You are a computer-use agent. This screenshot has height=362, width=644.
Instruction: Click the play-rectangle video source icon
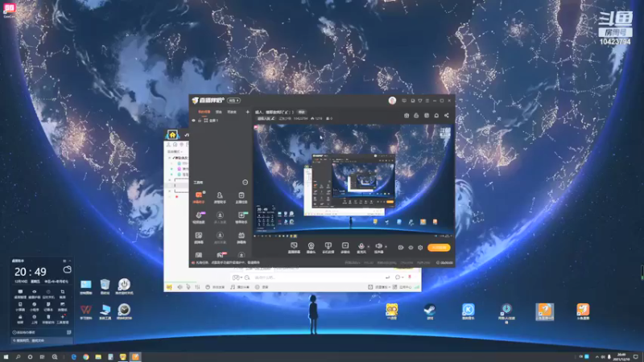tap(345, 245)
